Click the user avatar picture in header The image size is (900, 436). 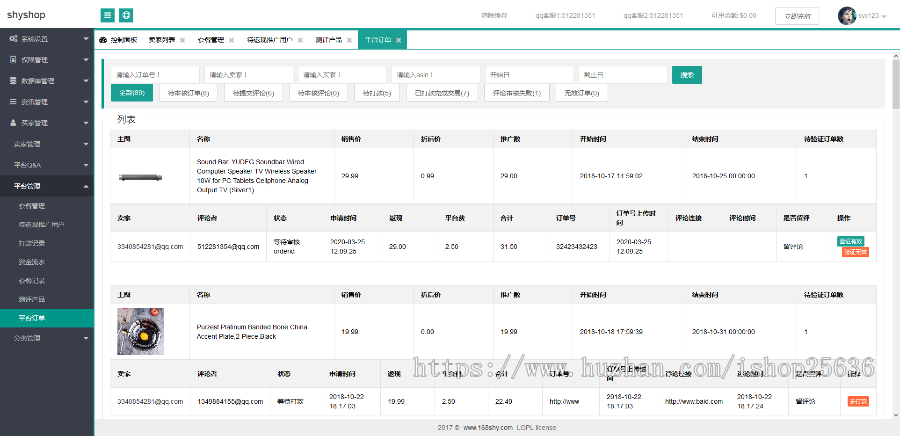847,15
